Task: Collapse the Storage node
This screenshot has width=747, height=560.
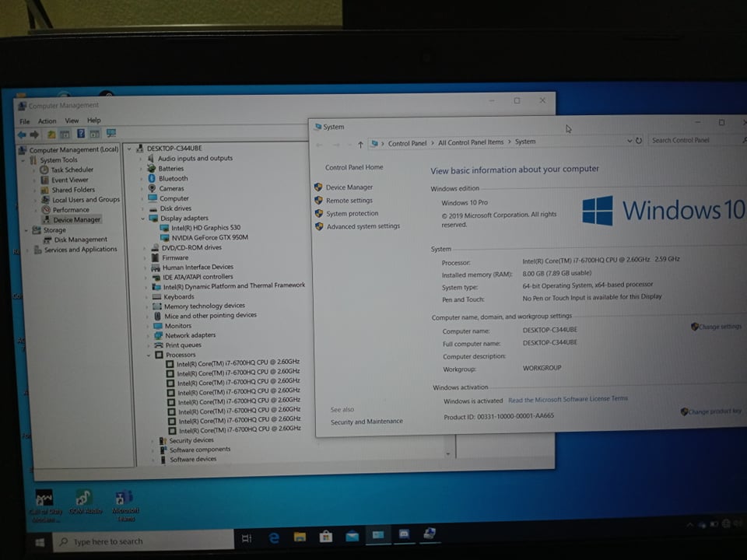Action: [26, 230]
